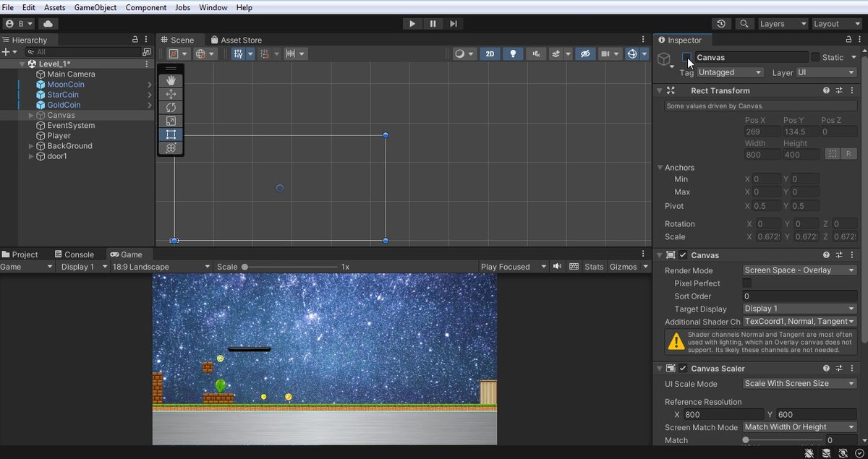Viewport: 868px width, 459px height.
Task: Open the Render Mode dropdown
Action: (799, 270)
